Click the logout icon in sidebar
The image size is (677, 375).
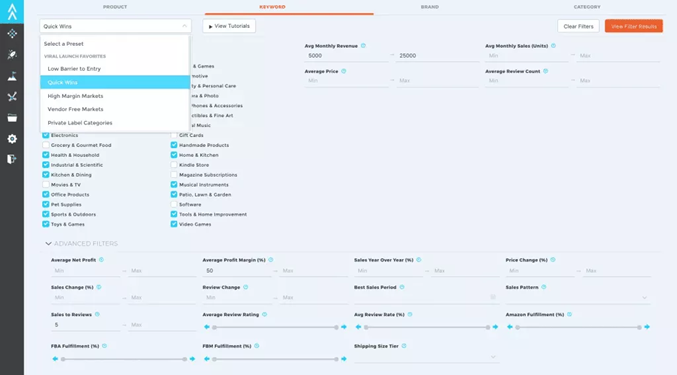point(12,159)
